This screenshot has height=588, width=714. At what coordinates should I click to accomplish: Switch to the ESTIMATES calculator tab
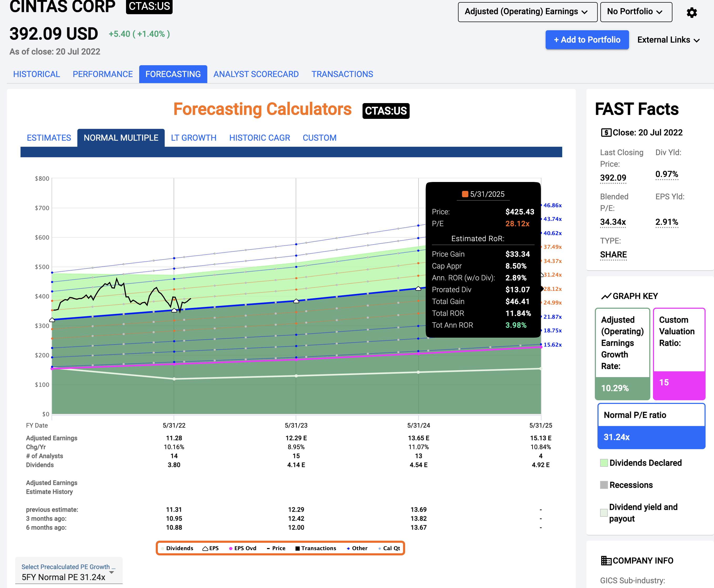pyautogui.click(x=49, y=138)
